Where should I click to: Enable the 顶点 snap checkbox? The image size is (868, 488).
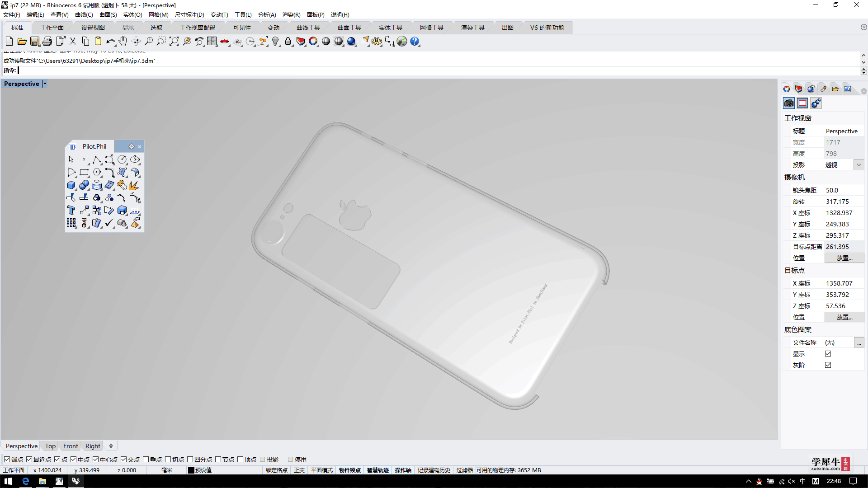(x=240, y=460)
